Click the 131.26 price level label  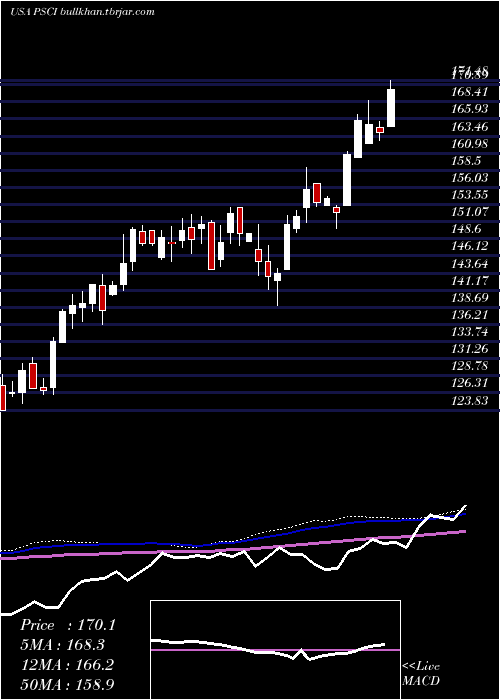470,349
